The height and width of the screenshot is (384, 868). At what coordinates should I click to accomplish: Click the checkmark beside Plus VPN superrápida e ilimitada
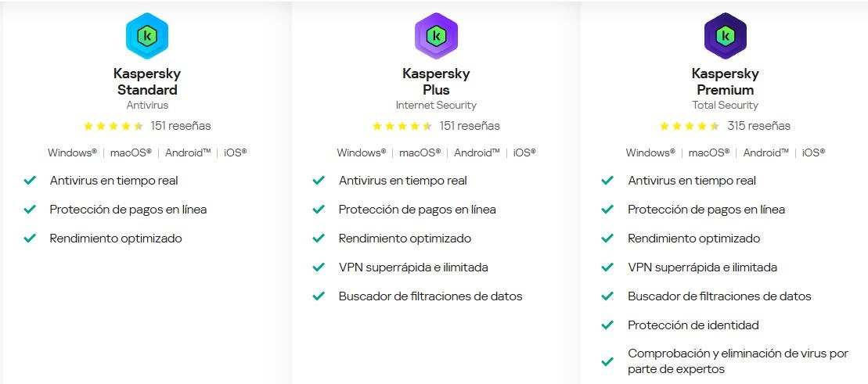click(x=319, y=267)
